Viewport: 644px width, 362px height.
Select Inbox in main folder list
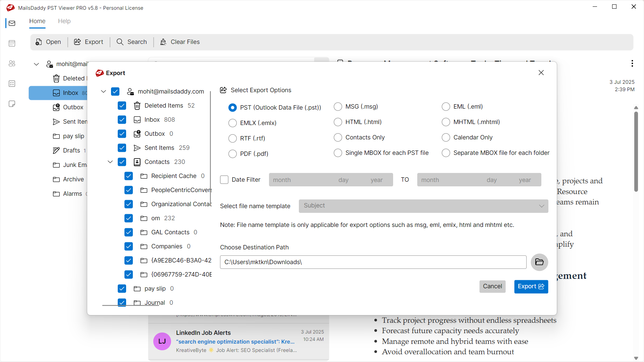(58, 93)
